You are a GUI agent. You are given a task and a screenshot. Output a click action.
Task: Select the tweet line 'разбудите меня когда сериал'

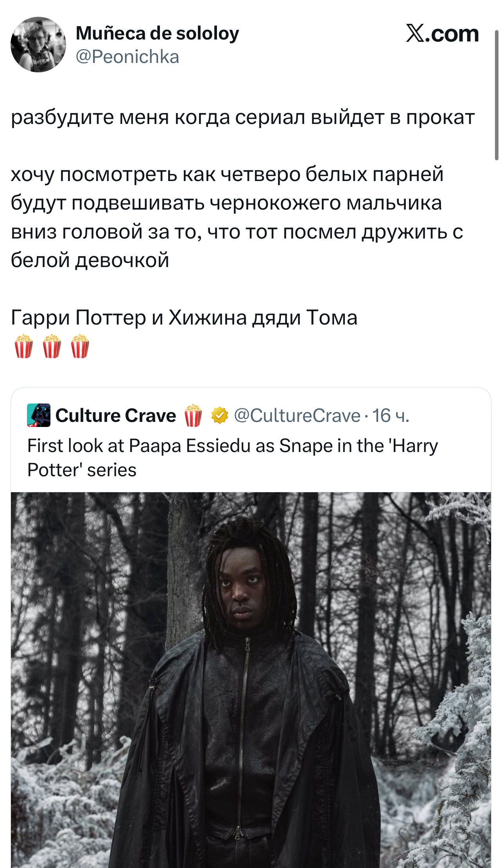[x=243, y=117]
